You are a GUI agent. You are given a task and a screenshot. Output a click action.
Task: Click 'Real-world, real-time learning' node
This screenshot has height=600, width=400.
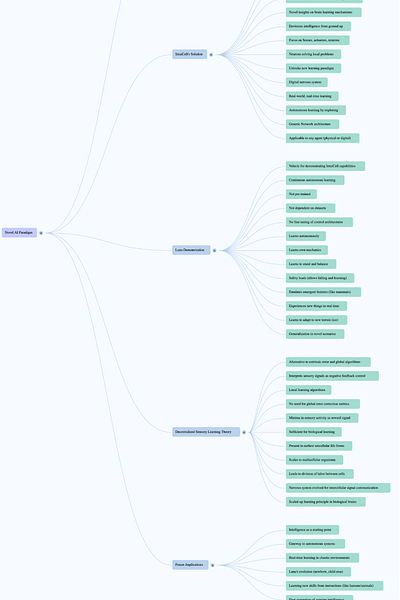coord(312,96)
